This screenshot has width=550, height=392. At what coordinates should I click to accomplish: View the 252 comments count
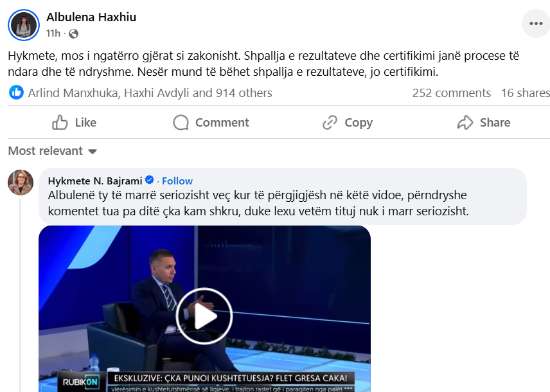(x=452, y=93)
